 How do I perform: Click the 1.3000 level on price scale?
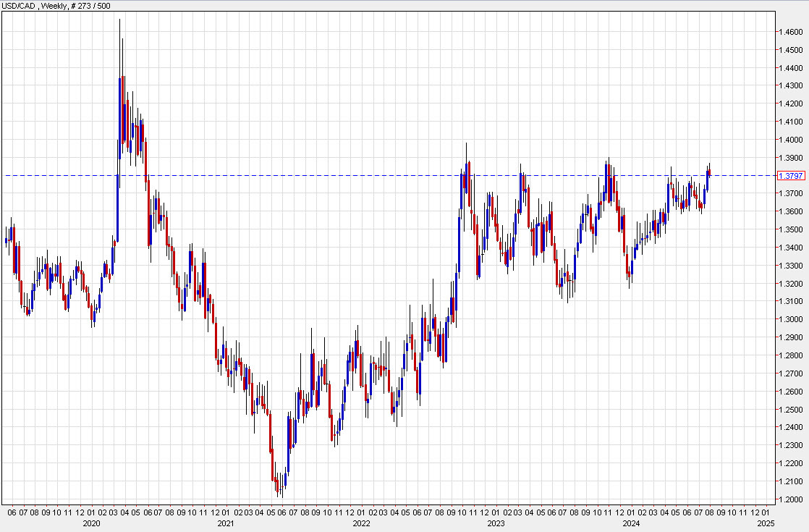791,320
